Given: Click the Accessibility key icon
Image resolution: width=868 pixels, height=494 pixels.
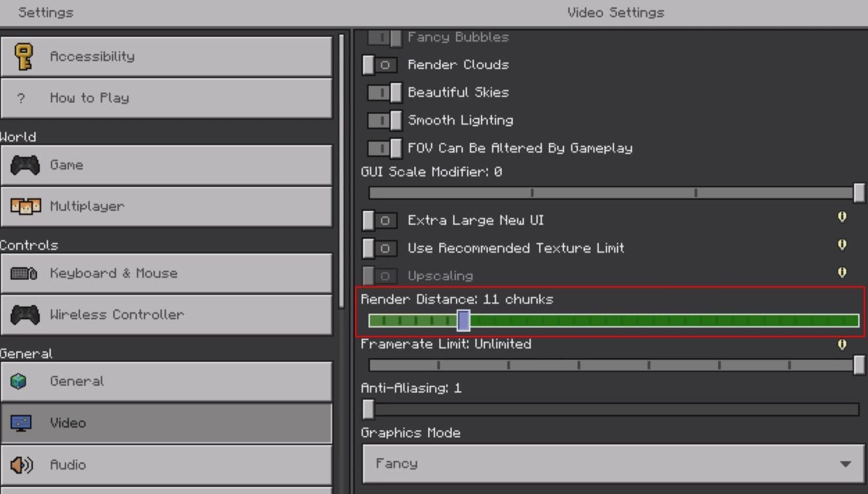Looking at the screenshot, I should tap(24, 57).
